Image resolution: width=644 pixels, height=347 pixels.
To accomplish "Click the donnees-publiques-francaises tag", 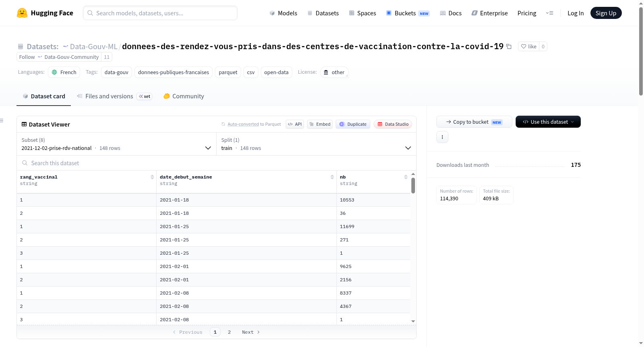I will (x=173, y=72).
